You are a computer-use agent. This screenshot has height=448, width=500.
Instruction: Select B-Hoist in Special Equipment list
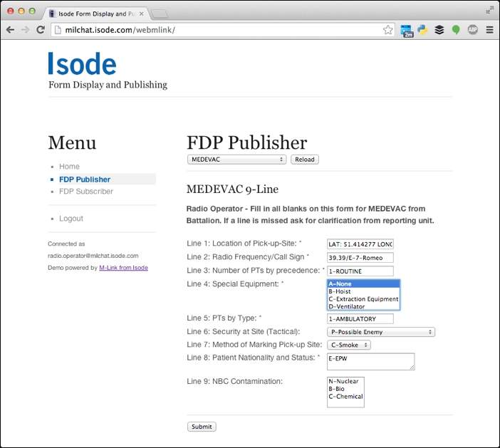(340, 291)
